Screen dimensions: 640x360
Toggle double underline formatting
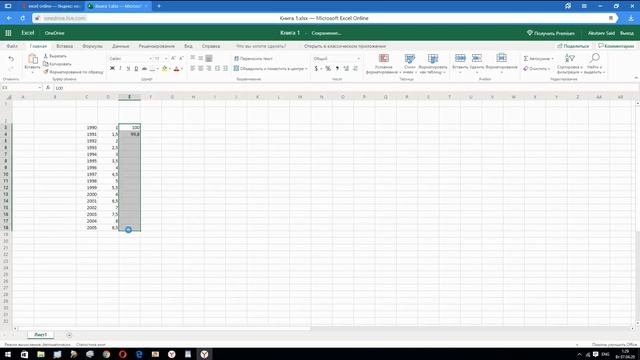(x=136, y=69)
